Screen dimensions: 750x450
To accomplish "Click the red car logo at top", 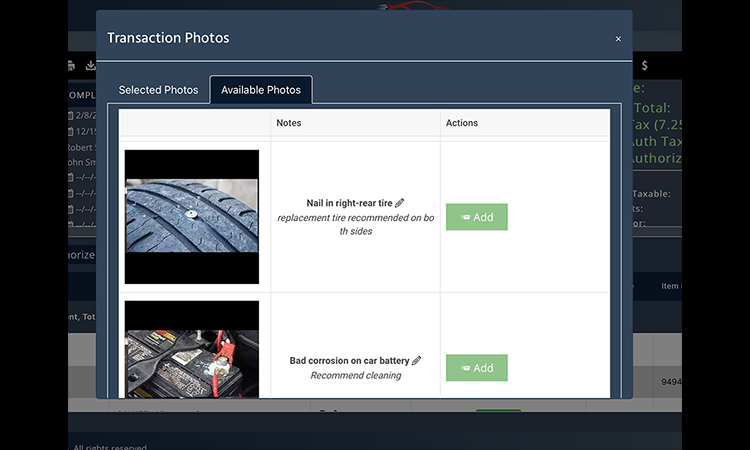I will 410,5.
